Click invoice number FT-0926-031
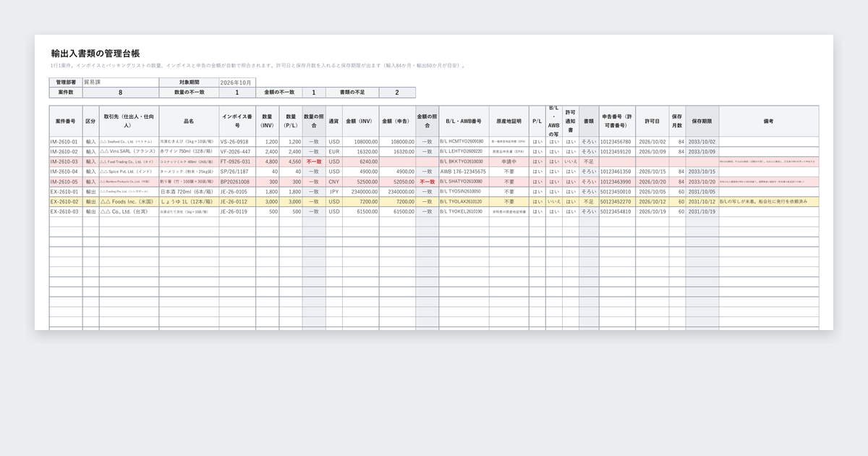 click(237, 162)
